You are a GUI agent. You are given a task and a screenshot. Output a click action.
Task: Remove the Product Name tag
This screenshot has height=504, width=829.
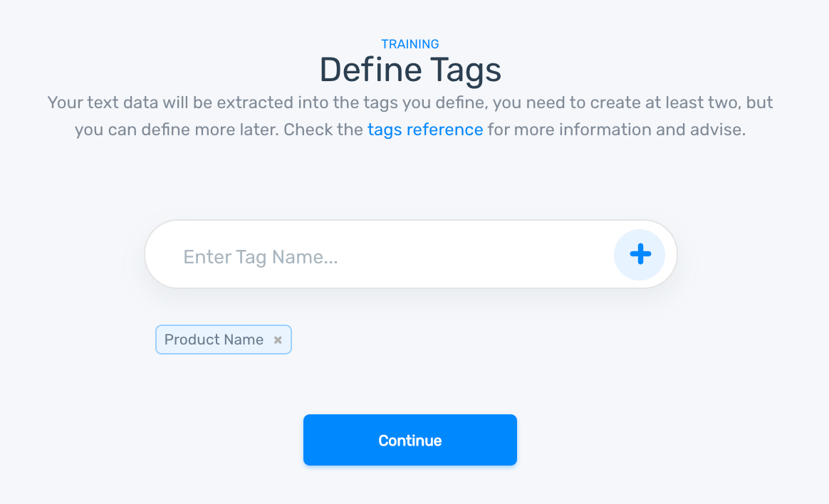click(x=278, y=340)
